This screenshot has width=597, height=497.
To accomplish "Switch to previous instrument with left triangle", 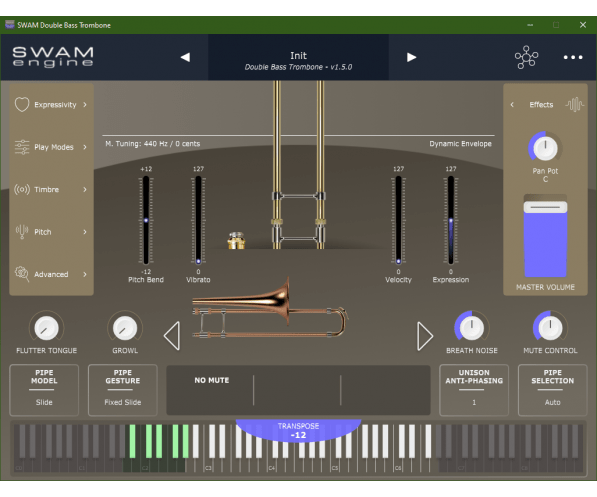I will tap(172, 336).
